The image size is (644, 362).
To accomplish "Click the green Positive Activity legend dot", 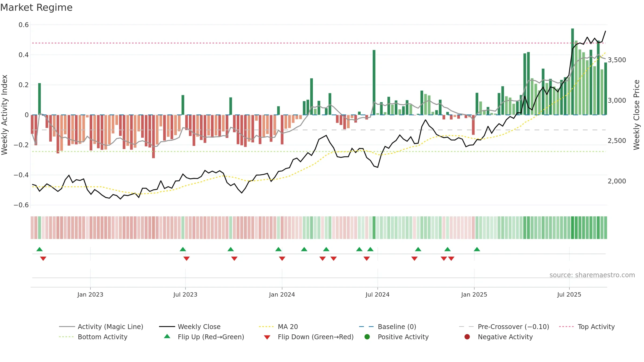I will click(367, 337).
